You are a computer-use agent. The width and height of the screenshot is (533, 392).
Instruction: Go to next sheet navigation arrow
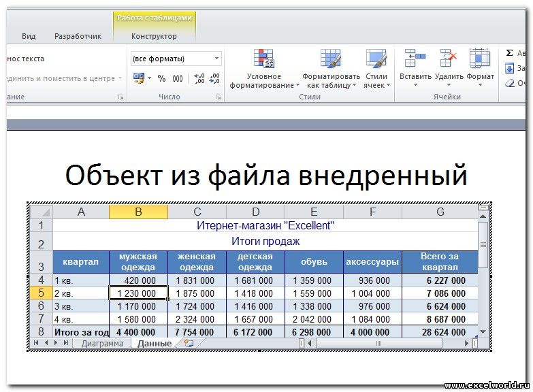(x=56, y=343)
